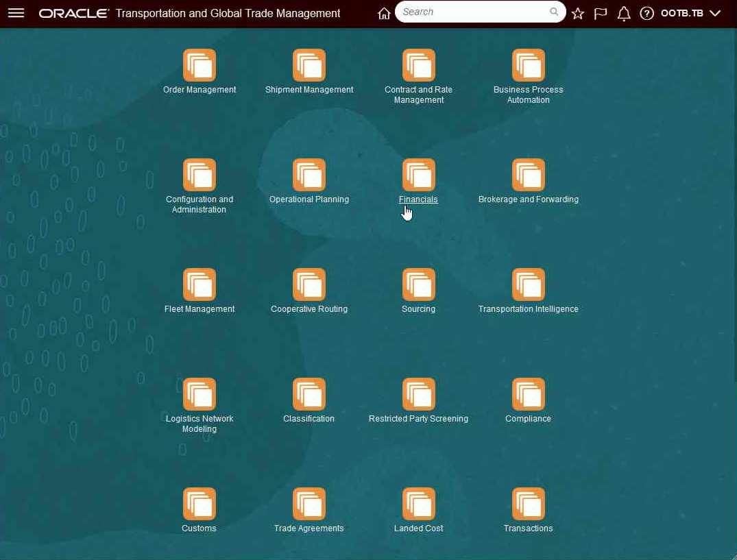Image resolution: width=737 pixels, height=560 pixels.
Task: Click the Sourcing label
Action: click(418, 309)
